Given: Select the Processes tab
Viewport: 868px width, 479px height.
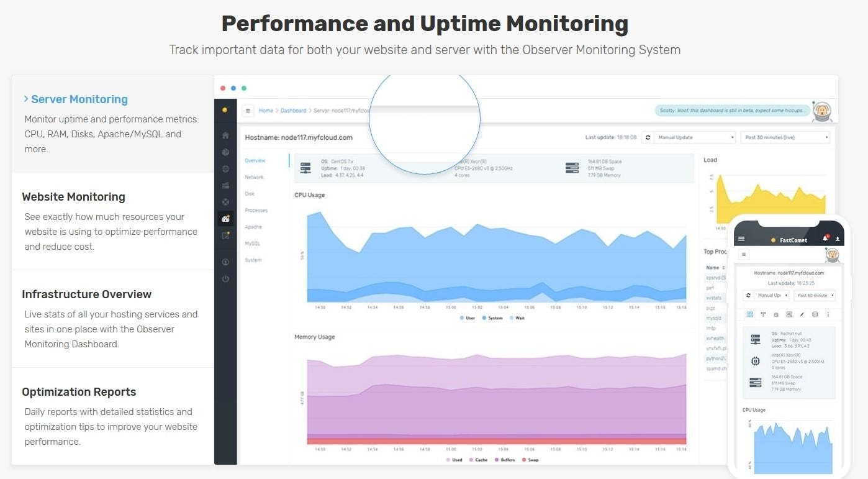Looking at the screenshot, I should click(256, 211).
